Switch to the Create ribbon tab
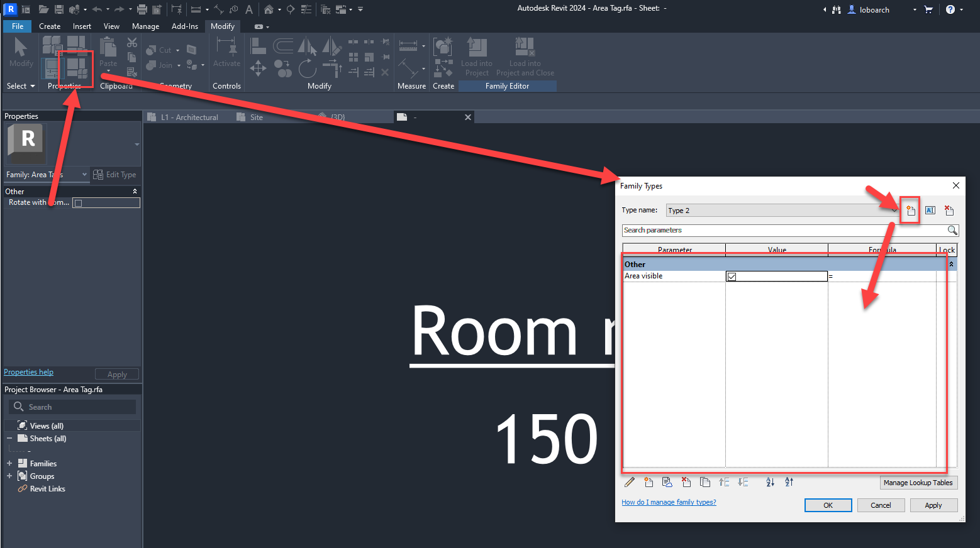 tap(50, 26)
